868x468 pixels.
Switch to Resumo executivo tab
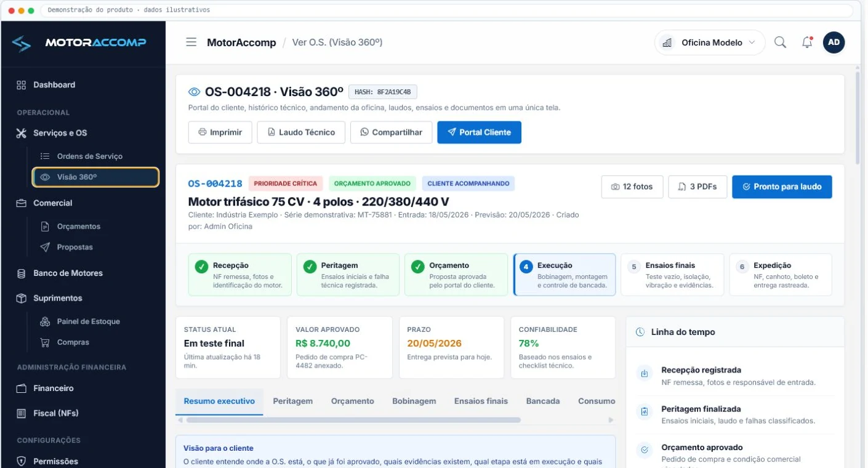(x=219, y=401)
